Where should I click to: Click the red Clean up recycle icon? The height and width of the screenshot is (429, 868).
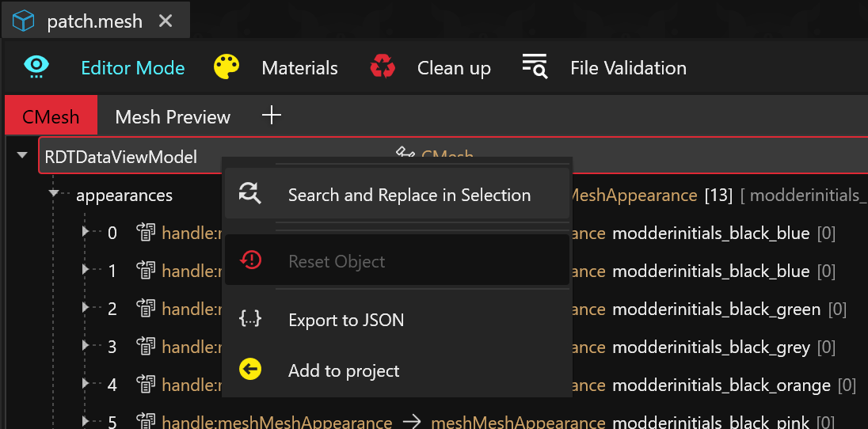click(383, 67)
